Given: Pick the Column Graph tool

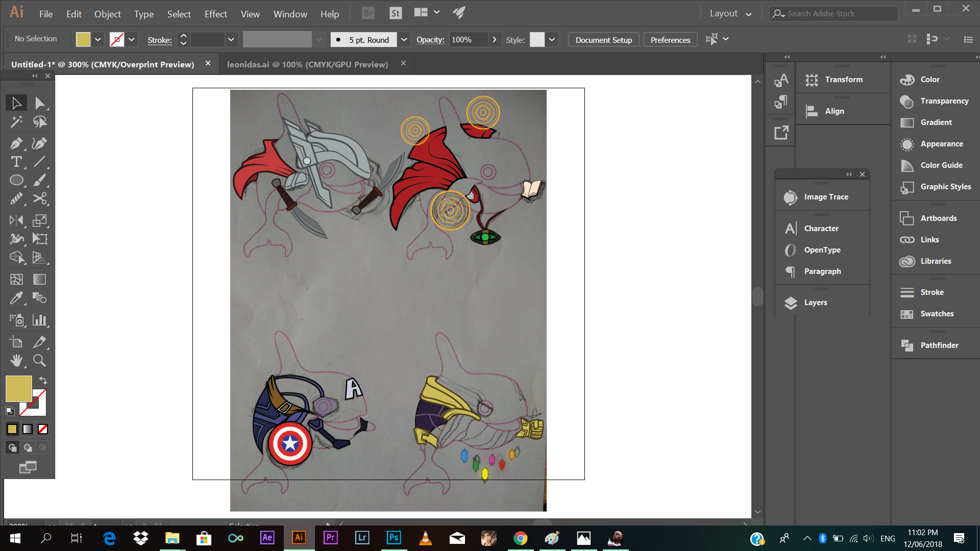Looking at the screenshot, I should coord(40,320).
